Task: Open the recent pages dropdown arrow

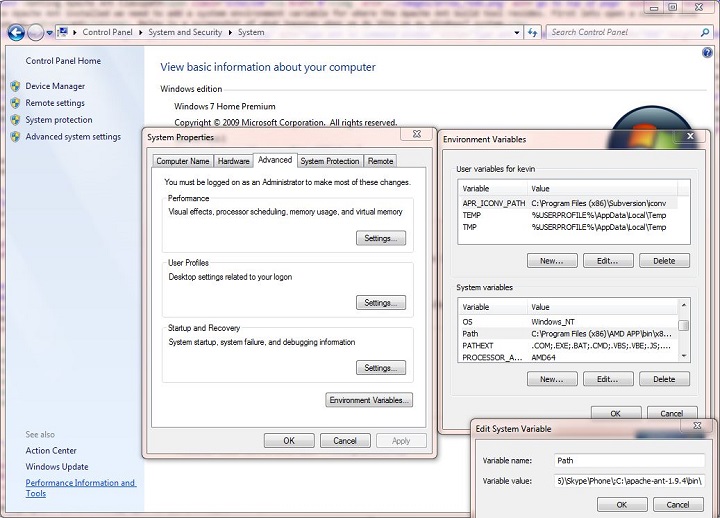Action: tap(49, 33)
